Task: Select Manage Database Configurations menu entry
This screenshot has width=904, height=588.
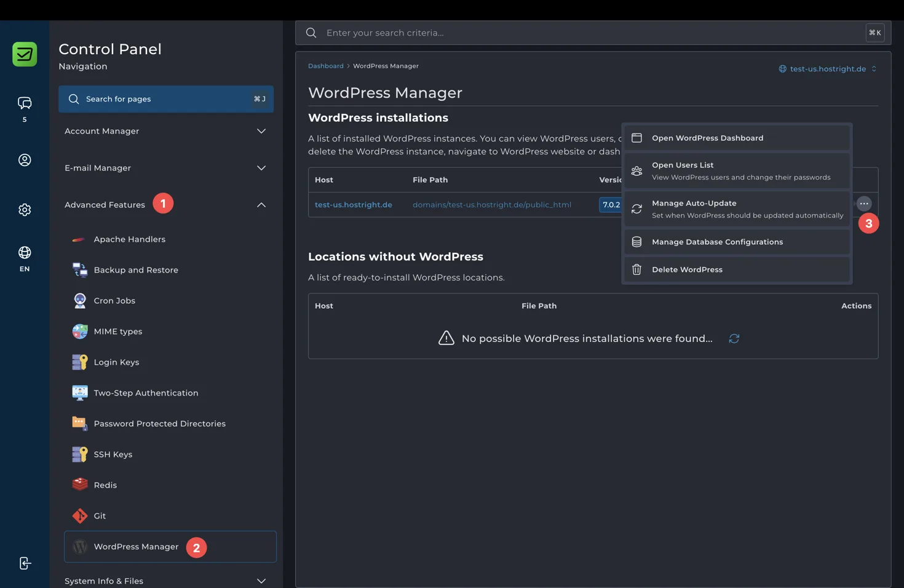Action: [x=737, y=242]
